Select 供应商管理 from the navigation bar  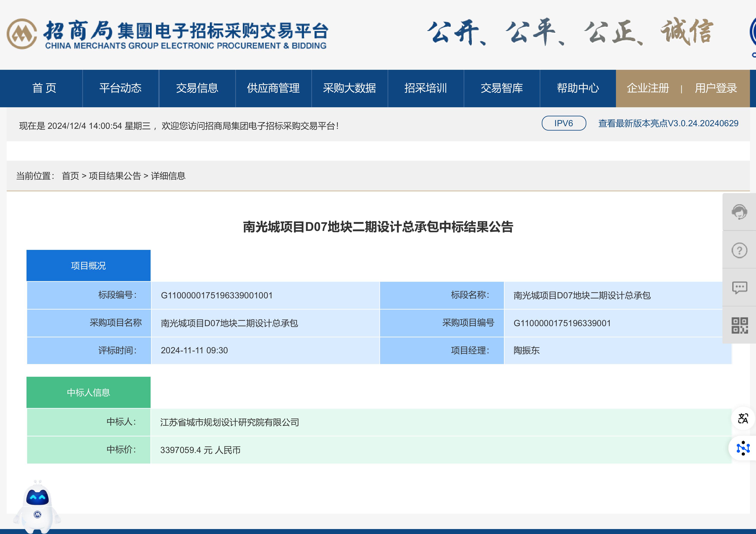point(273,88)
